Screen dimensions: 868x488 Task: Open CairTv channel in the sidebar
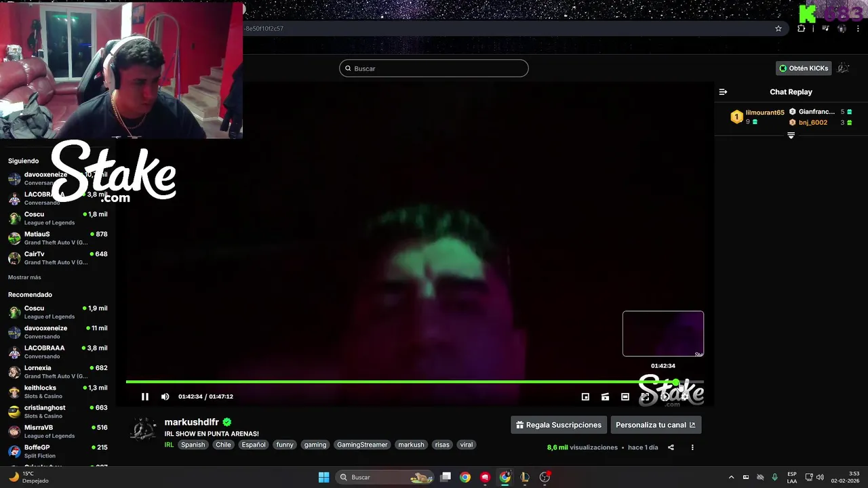[x=58, y=258]
